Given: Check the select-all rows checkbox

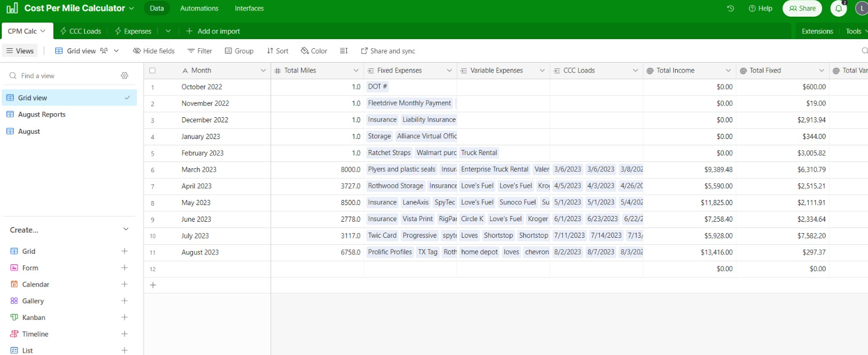Looking at the screenshot, I should tap(152, 71).
